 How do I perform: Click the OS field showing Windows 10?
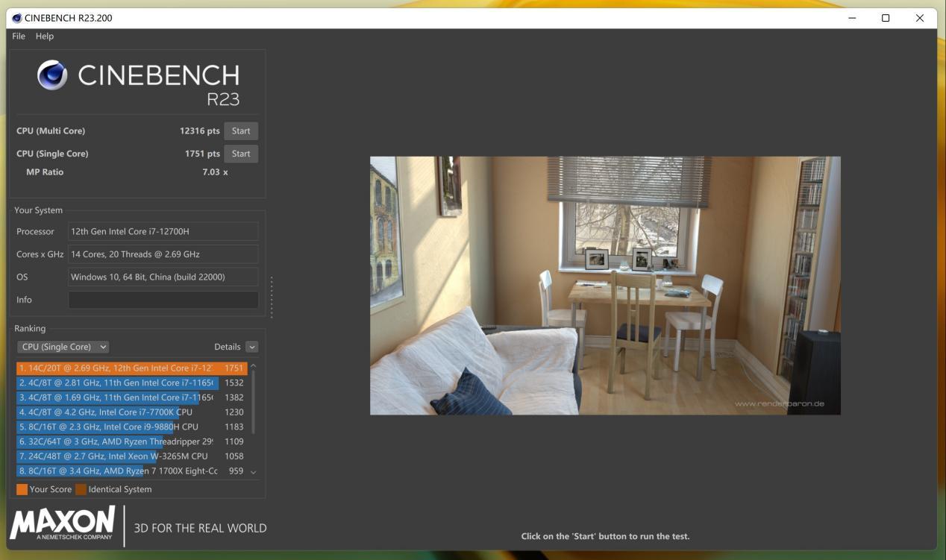(163, 277)
